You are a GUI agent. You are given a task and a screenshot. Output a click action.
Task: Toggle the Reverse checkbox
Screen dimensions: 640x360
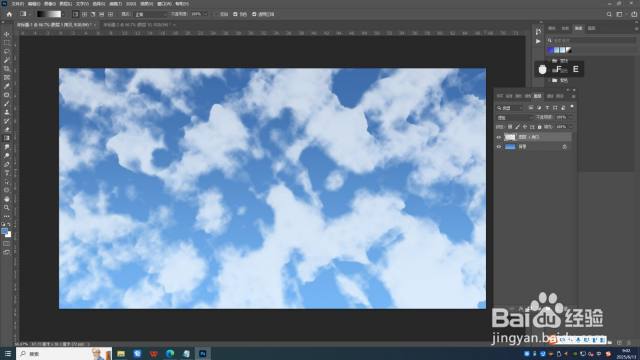pyautogui.click(x=217, y=14)
